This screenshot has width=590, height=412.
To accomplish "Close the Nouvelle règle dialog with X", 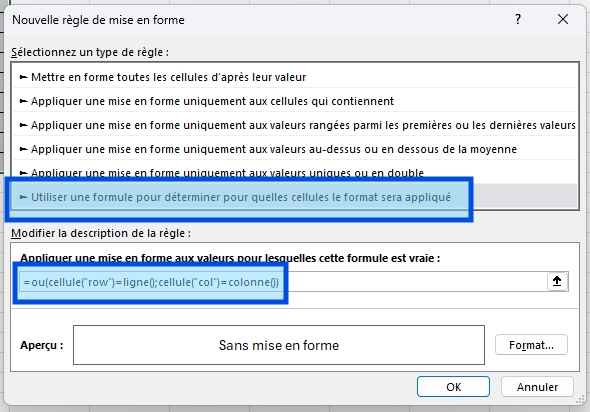I will pyautogui.click(x=563, y=19).
